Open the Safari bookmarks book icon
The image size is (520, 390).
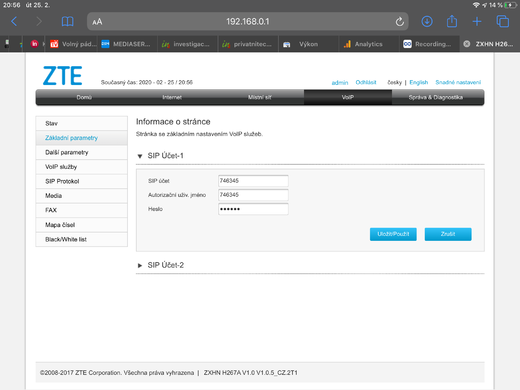point(68,22)
